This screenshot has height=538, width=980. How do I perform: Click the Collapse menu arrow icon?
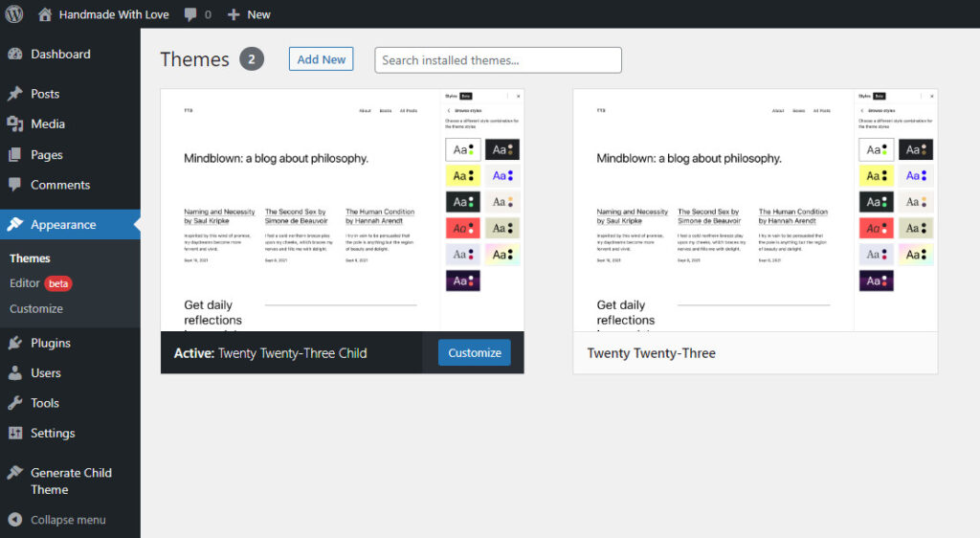click(x=15, y=519)
